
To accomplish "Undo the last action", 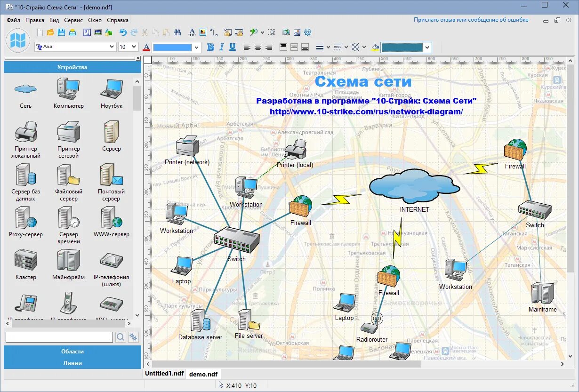I will (123, 32).
